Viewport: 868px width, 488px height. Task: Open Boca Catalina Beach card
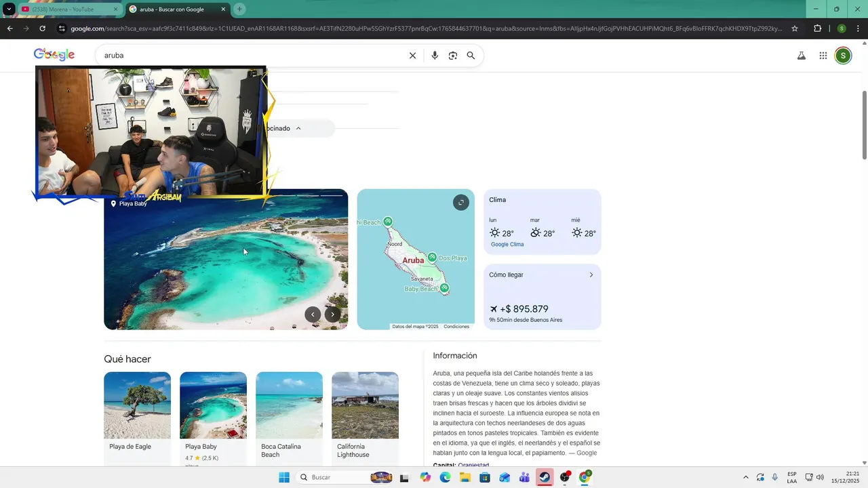289,418
